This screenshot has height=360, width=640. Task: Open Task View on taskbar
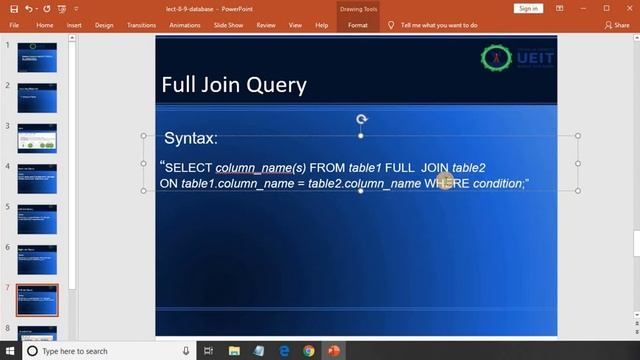pyautogui.click(x=209, y=351)
